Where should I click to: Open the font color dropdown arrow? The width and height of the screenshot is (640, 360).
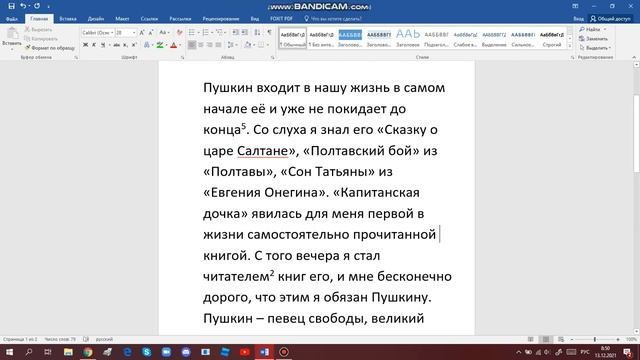(x=180, y=45)
